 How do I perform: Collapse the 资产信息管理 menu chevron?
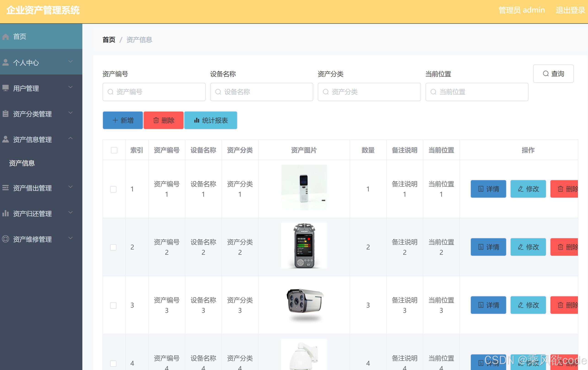[70, 138]
